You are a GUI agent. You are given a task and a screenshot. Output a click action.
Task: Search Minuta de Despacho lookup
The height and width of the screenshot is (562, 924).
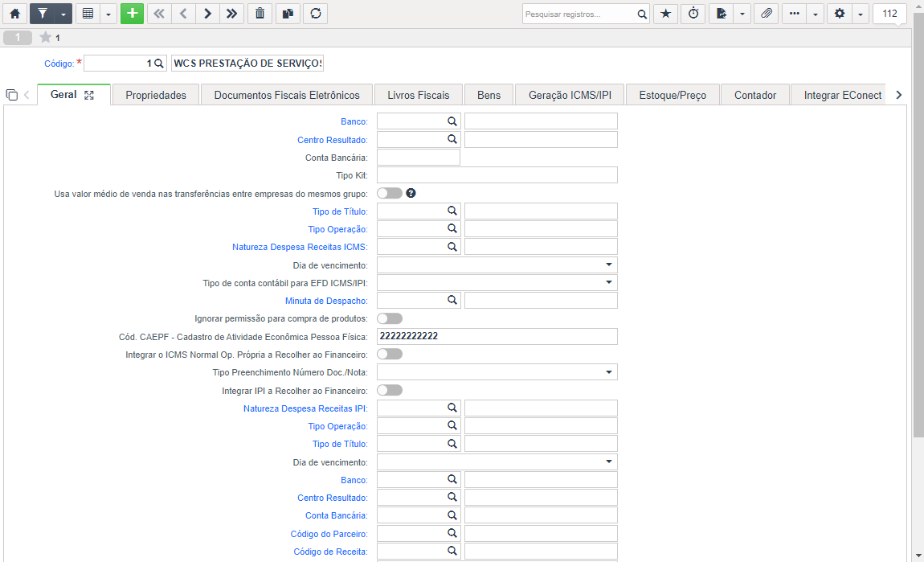[x=452, y=300]
